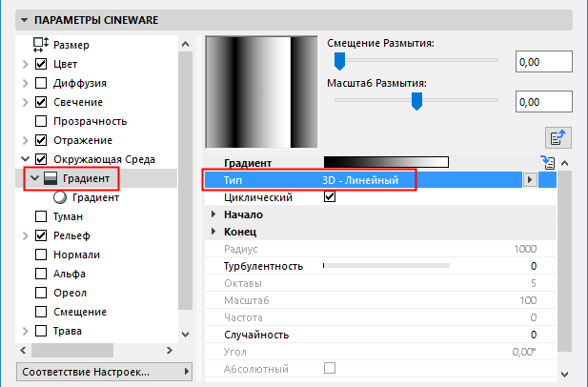Click the Размер size icon

point(41,44)
